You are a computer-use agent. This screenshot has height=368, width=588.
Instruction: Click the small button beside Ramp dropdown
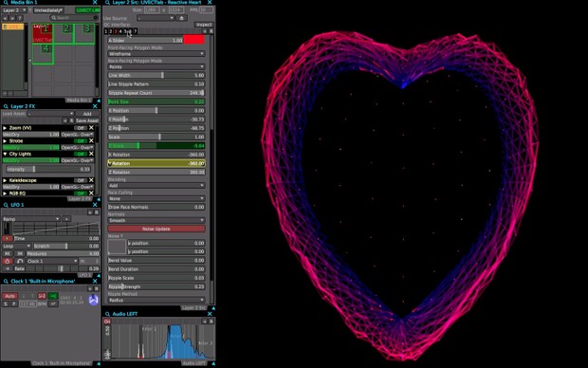(66, 219)
